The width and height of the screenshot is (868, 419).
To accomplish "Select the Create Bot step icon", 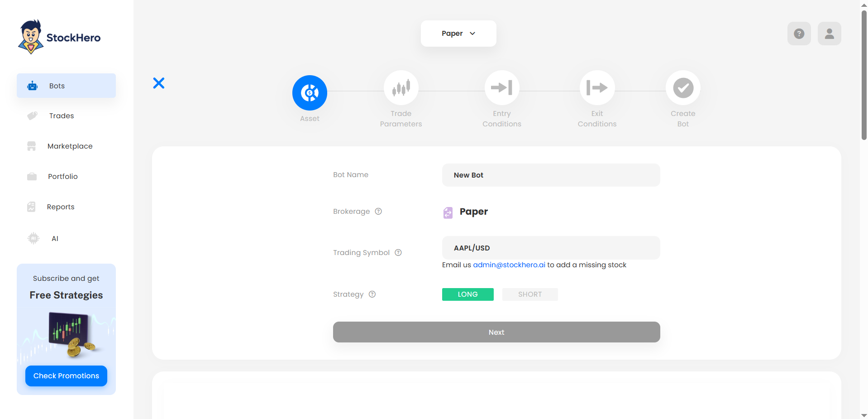I will [x=683, y=87].
